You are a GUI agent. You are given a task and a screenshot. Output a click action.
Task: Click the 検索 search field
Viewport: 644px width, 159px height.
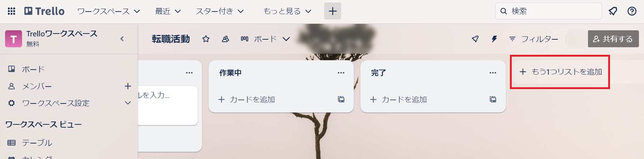tap(548, 11)
